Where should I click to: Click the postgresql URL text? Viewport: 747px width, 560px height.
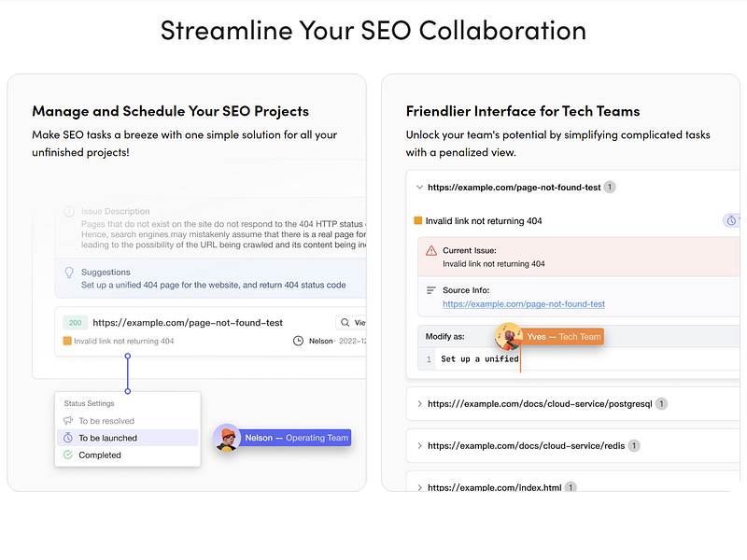540,404
